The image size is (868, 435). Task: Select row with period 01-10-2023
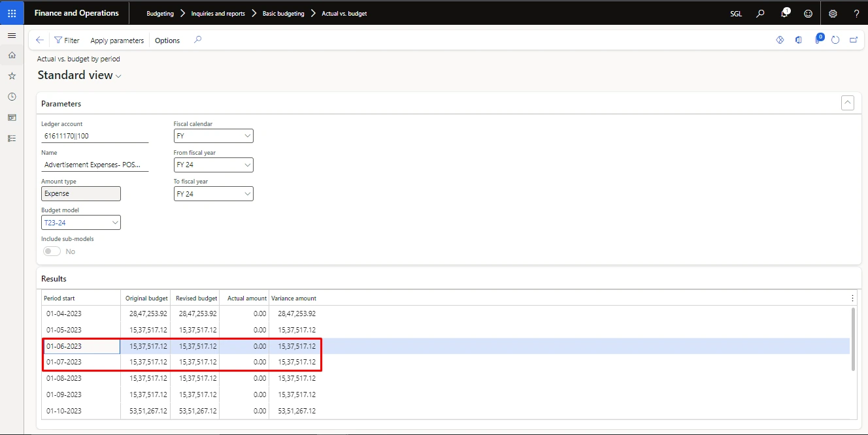pos(445,411)
